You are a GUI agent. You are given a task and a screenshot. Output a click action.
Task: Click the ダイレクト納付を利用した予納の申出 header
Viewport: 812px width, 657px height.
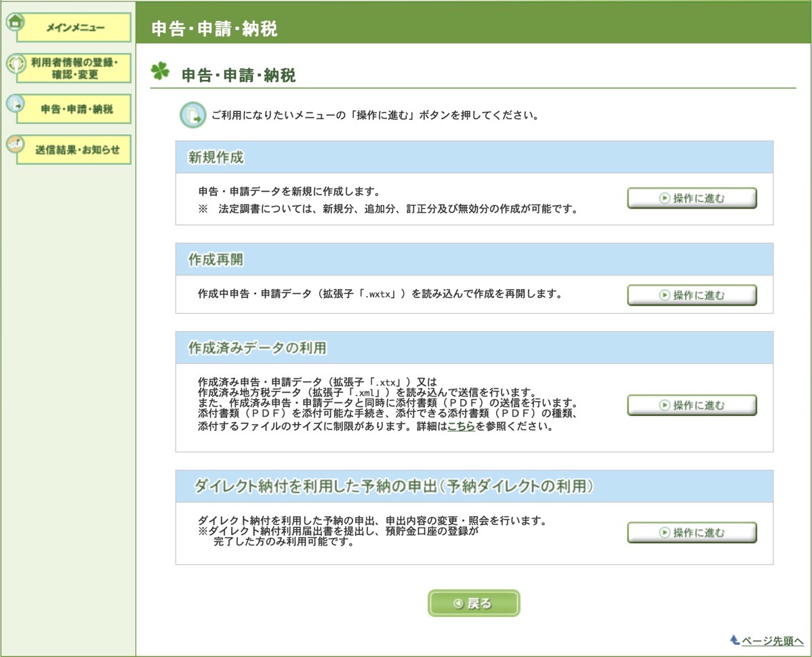pyautogui.click(x=474, y=486)
